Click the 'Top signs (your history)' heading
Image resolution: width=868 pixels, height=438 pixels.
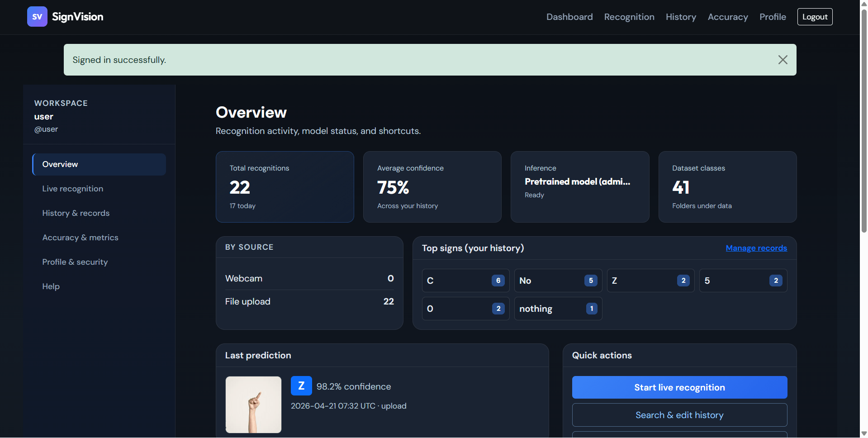(x=473, y=248)
